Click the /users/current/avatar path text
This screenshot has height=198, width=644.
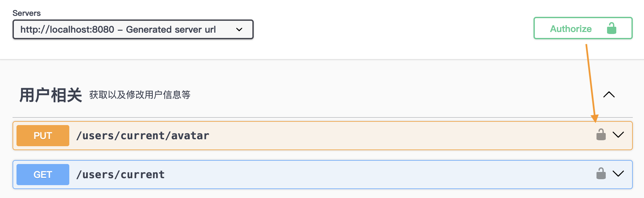click(x=143, y=136)
